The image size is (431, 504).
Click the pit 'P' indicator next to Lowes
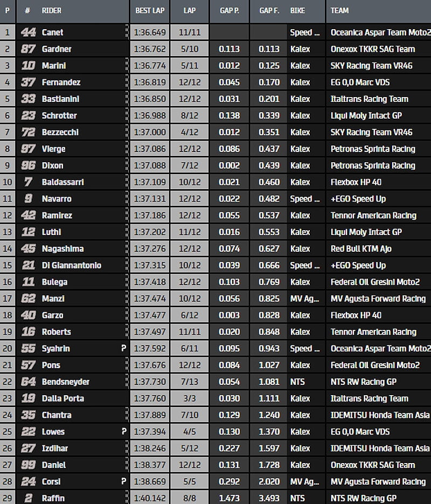pyautogui.click(x=123, y=432)
